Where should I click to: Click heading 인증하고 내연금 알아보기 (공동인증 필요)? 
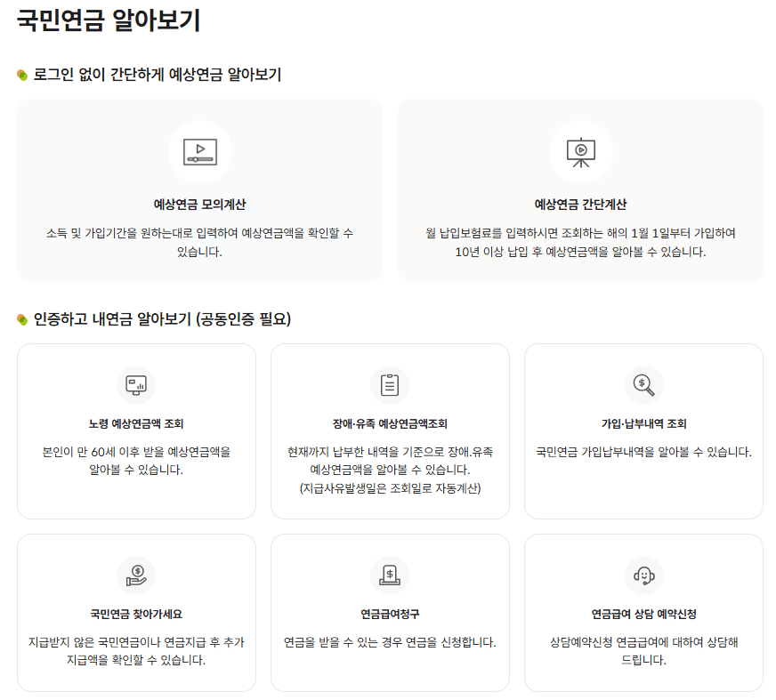coord(162,319)
